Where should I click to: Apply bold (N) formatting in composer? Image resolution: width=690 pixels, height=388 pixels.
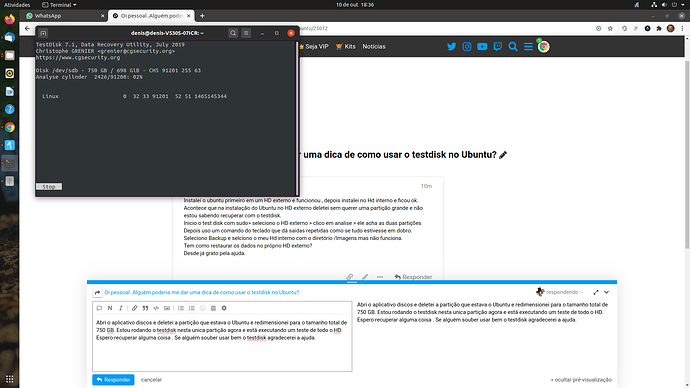(110, 308)
